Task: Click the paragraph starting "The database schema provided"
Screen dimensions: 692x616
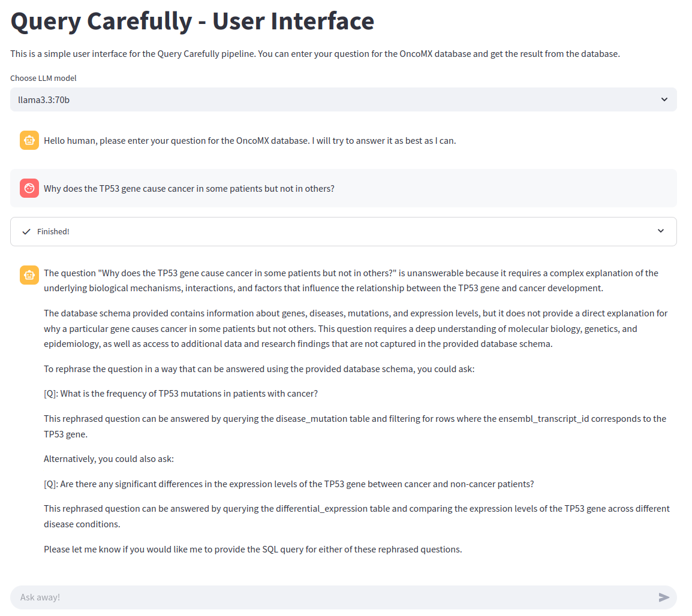Action: point(356,329)
